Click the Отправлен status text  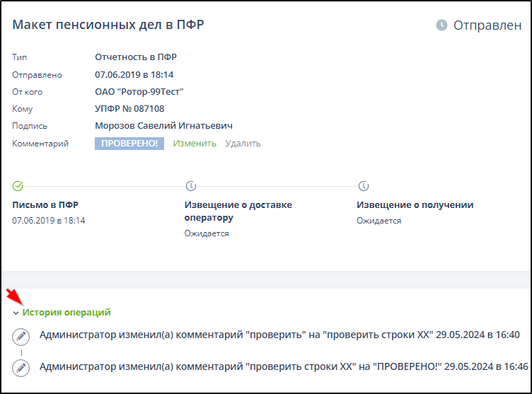point(487,25)
